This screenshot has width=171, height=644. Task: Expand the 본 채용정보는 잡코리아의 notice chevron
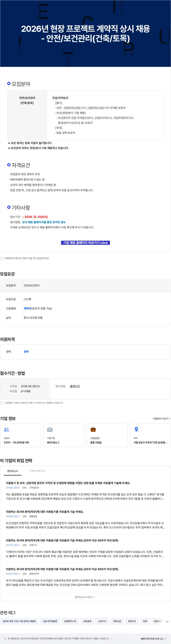coord(112,638)
